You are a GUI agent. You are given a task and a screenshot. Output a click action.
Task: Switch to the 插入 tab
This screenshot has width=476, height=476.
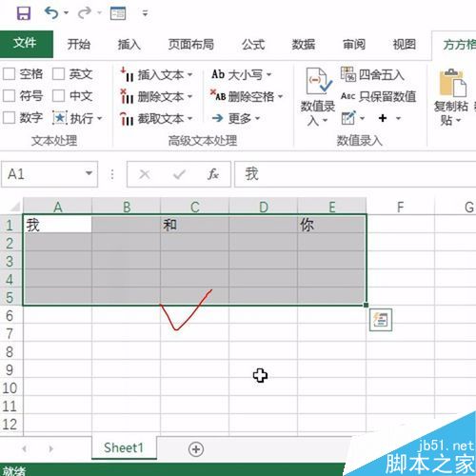point(129,44)
